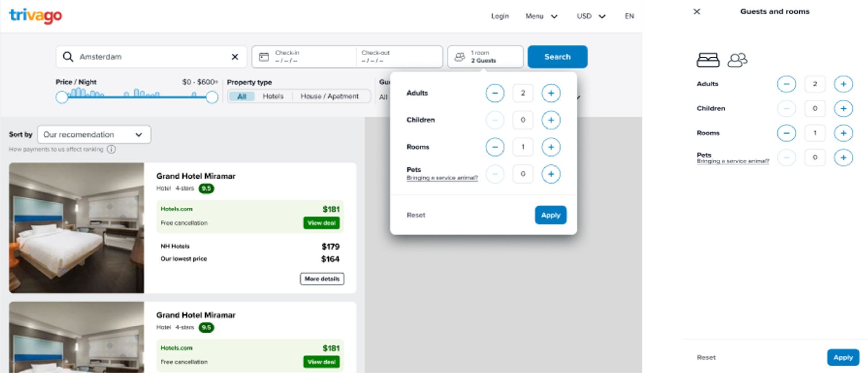This screenshot has height=373, width=868.
Task: Click the minimum price slider handle
Action: pos(62,97)
